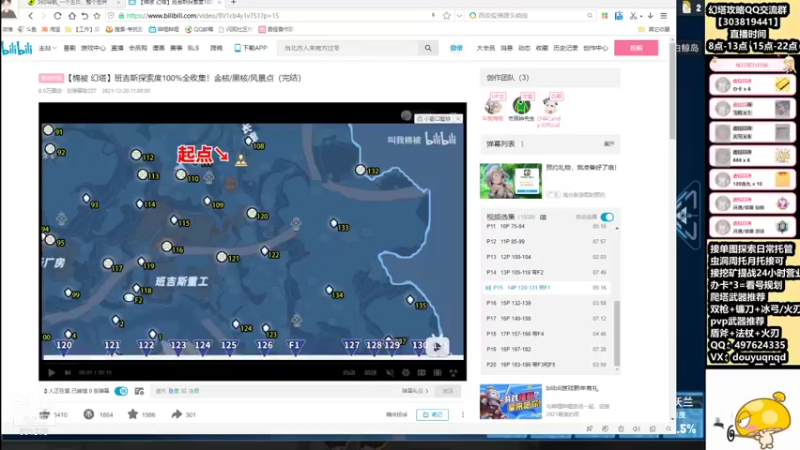The height and width of the screenshot is (450, 800).
Task: Click the pink 投稿 upload button
Action: click(x=636, y=48)
